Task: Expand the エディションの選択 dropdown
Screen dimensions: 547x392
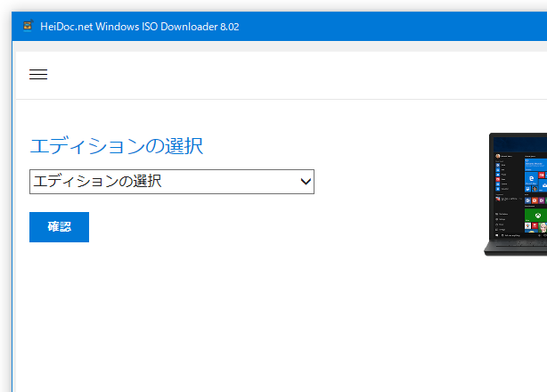Action: pyautogui.click(x=172, y=182)
